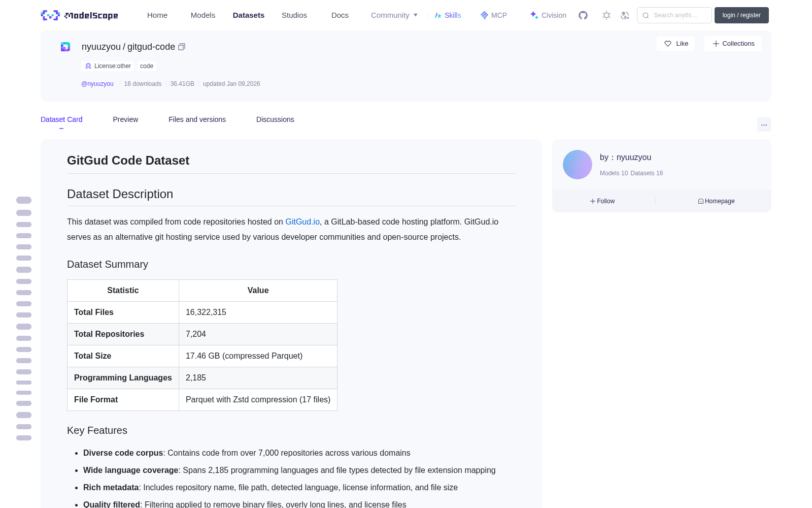Click the 16,322,315 value cell
812x508 pixels.
(x=258, y=312)
